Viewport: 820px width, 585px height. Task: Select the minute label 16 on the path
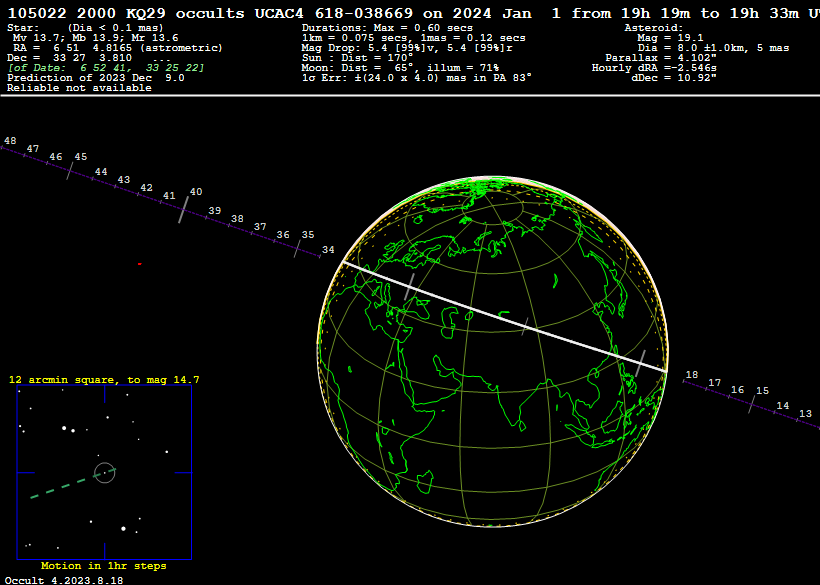(x=737, y=389)
